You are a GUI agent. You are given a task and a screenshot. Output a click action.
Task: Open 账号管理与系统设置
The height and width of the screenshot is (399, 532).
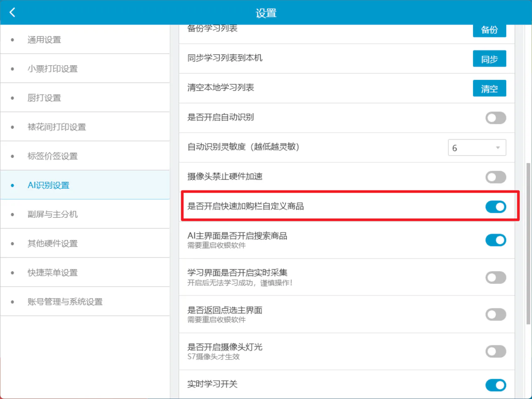pos(85,301)
